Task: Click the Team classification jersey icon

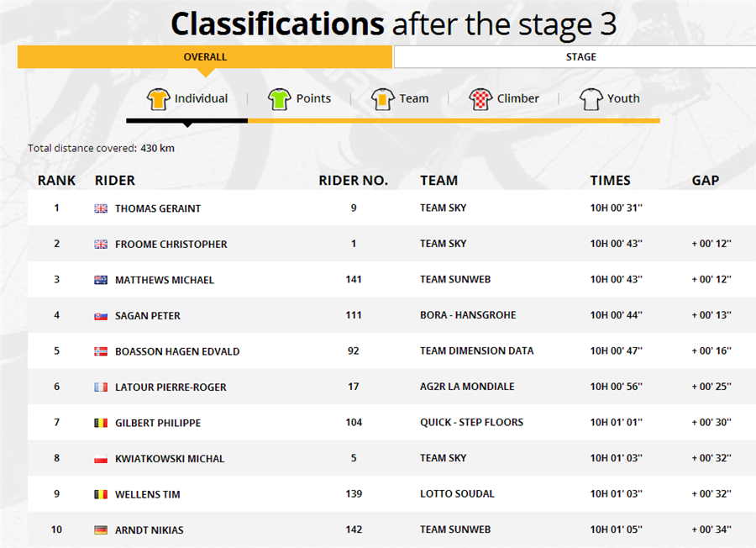Action: [383, 99]
